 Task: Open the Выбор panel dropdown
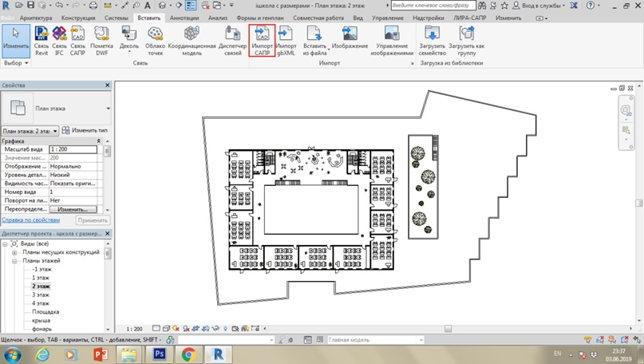click(x=16, y=63)
